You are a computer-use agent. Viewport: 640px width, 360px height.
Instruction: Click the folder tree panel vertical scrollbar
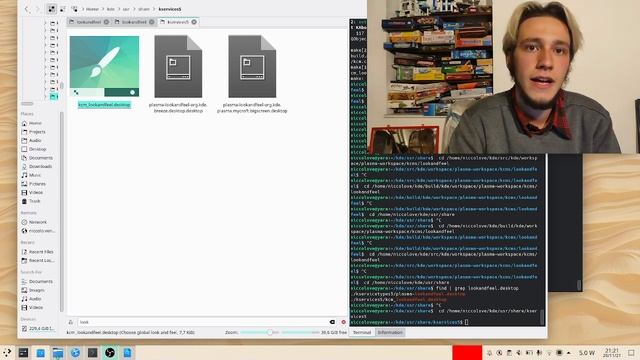point(62,85)
